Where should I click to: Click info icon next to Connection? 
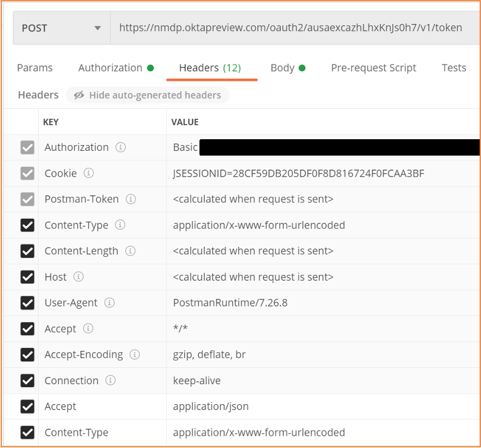click(111, 380)
